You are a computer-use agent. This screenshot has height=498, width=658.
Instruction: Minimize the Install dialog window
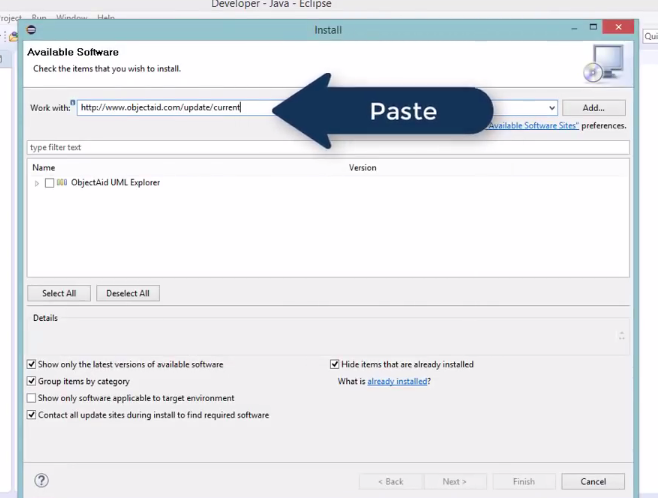pyautogui.click(x=574, y=28)
